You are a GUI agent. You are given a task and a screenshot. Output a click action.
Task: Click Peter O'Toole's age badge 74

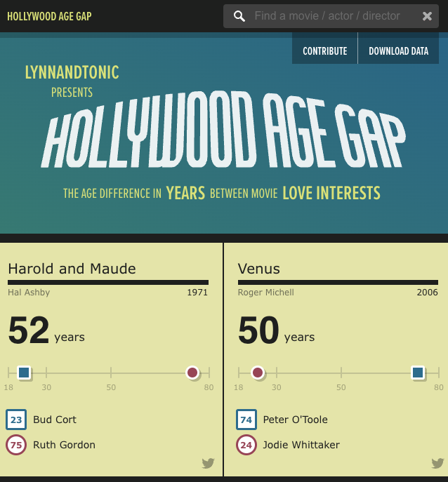click(x=246, y=420)
